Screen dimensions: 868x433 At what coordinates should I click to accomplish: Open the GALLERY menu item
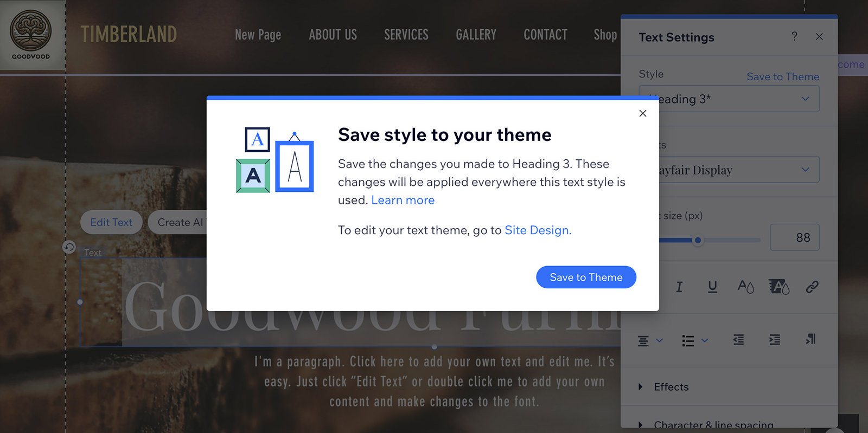(x=476, y=35)
